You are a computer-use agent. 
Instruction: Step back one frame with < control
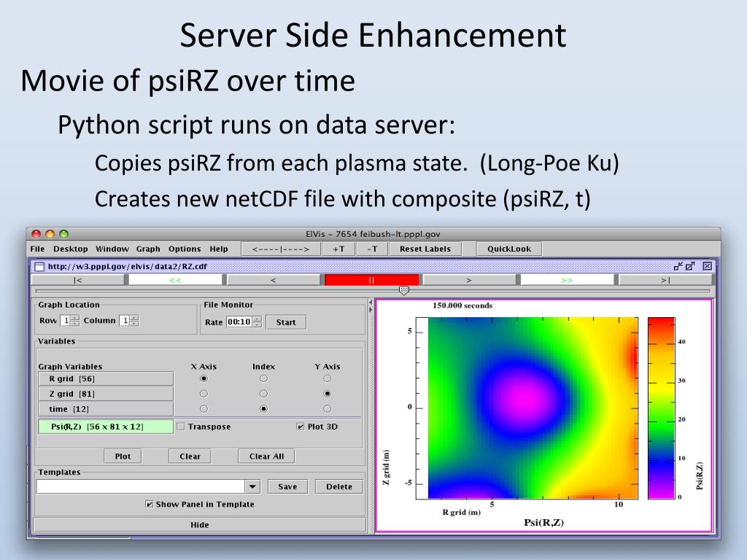point(273,280)
